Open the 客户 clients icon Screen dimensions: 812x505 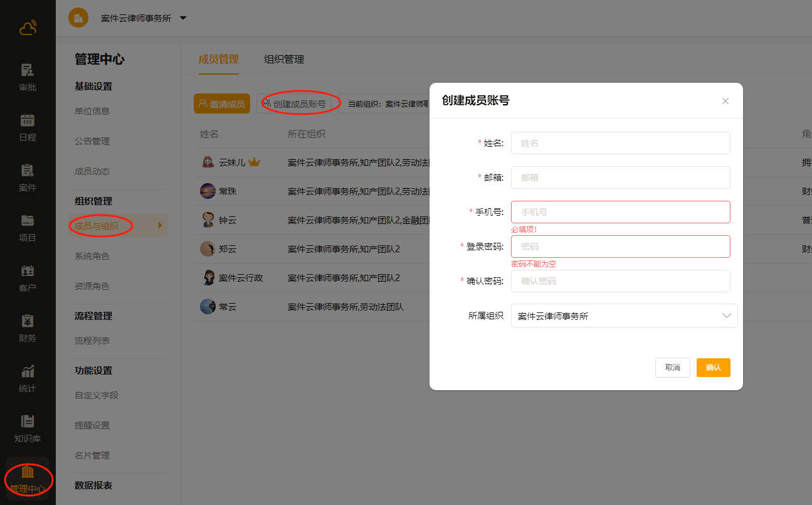[x=28, y=271]
